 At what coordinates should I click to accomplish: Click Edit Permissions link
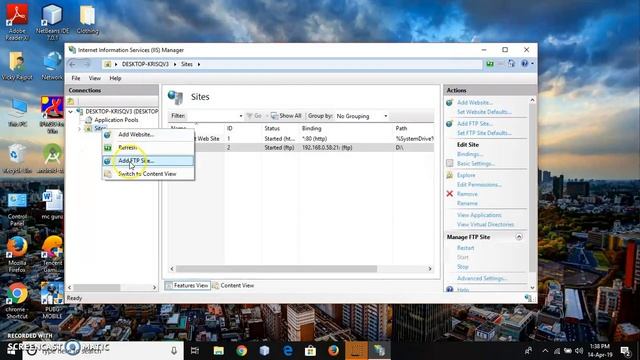tap(479, 184)
